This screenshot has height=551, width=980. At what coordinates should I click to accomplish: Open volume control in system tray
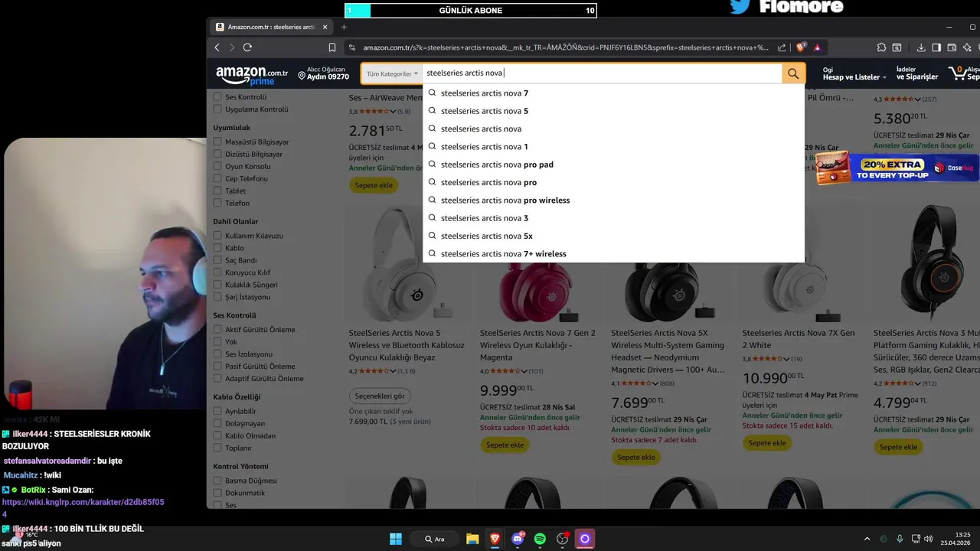click(928, 539)
